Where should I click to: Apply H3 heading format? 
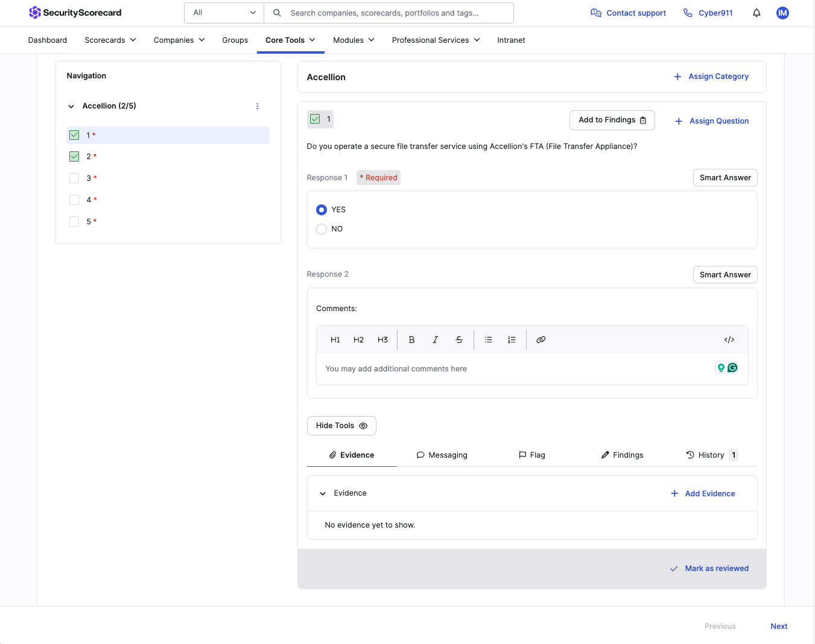tap(382, 339)
